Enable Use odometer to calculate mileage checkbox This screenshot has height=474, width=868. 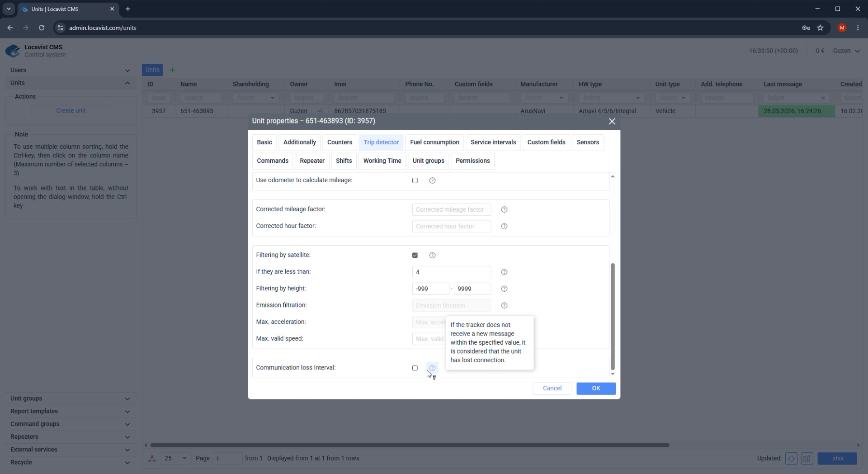(x=415, y=180)
